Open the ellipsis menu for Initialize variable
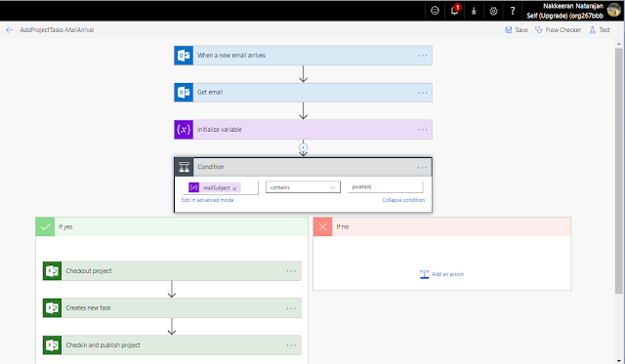The image size is (625, 364). tap(423, 130)
